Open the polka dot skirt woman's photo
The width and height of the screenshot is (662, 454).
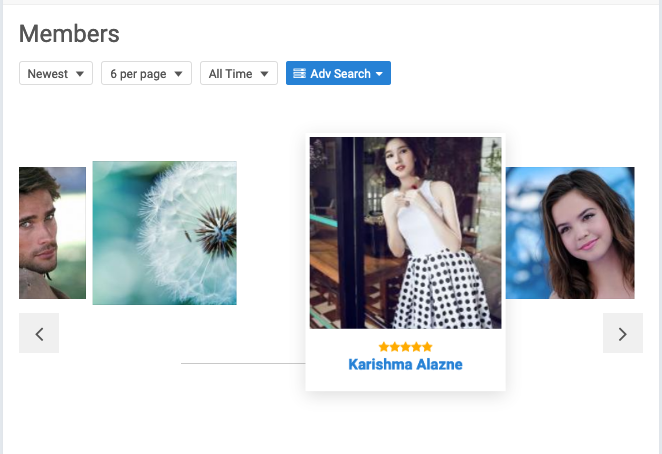point(405,233)
